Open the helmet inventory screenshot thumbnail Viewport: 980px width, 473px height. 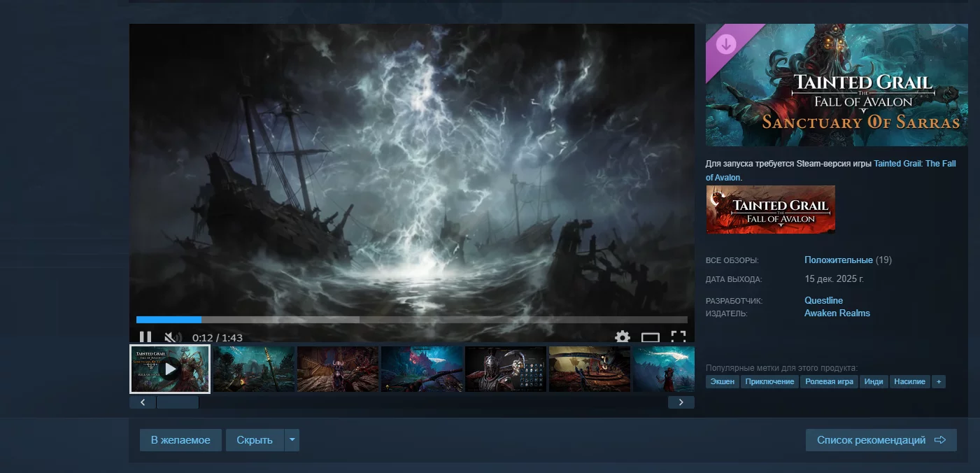[506, 369]
